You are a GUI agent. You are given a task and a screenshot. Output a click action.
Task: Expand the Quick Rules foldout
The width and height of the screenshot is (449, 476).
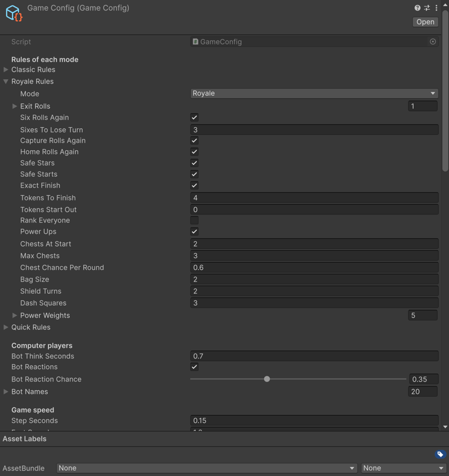coord(6,327)
